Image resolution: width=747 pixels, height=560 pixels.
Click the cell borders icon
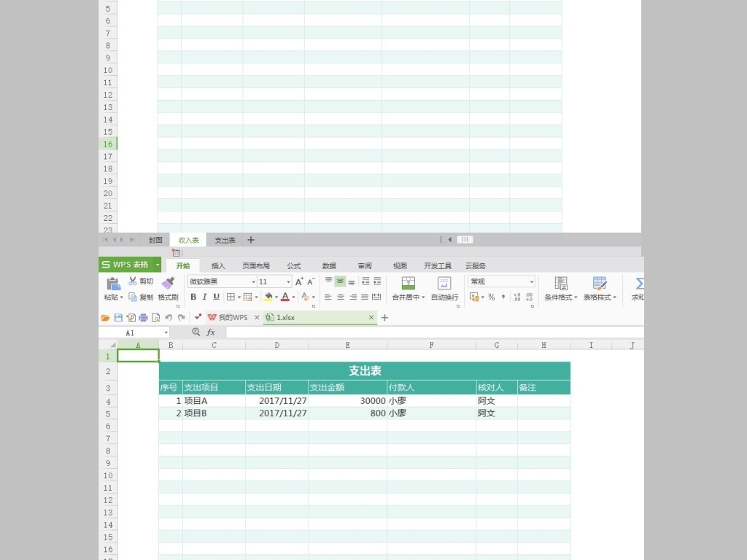pyautogui.click(x=231, y=297)
